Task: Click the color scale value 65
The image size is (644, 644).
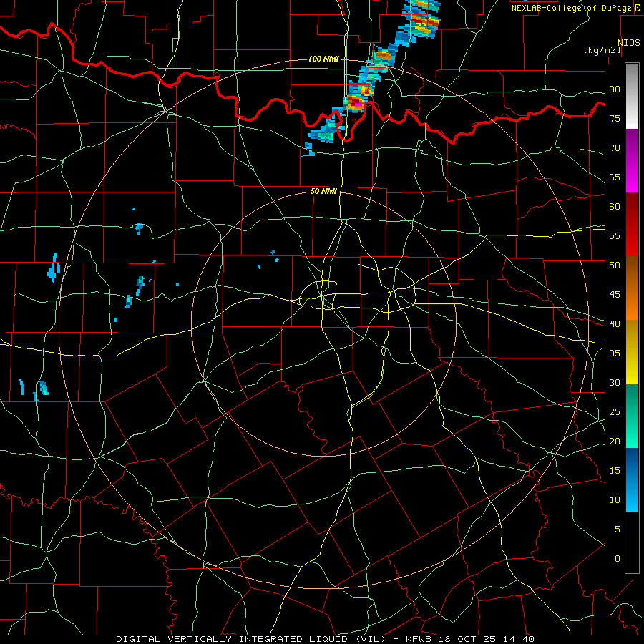Action: (615, 177)
